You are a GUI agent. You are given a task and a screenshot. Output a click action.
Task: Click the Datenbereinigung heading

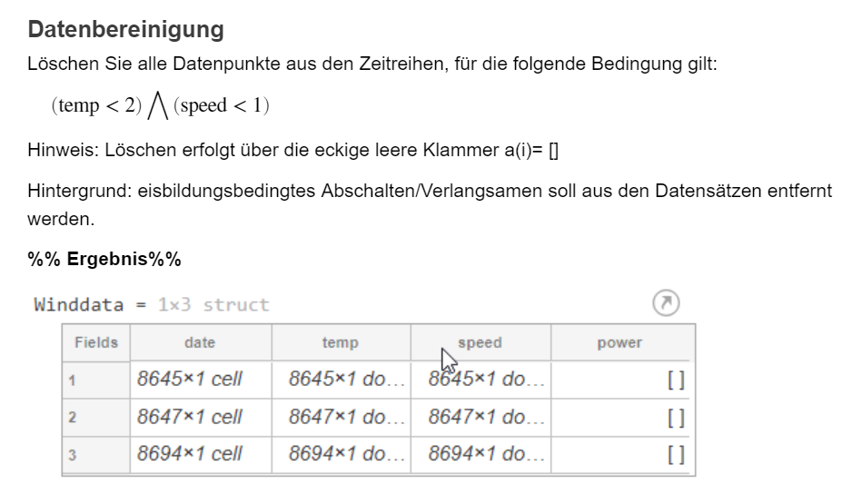click(126, 29)
